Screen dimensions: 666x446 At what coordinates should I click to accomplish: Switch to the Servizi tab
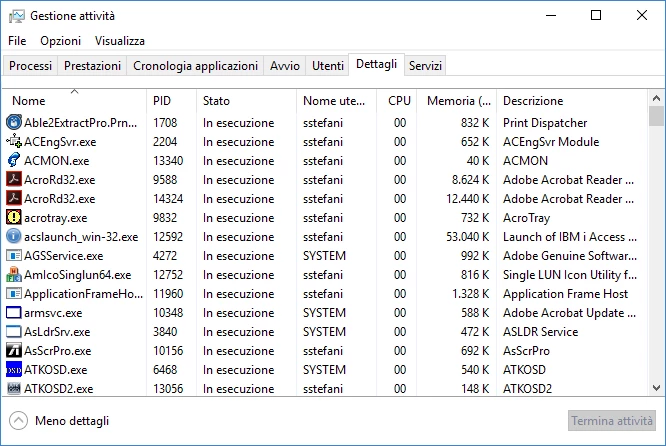pyautogui.click(x=425, y=66)
